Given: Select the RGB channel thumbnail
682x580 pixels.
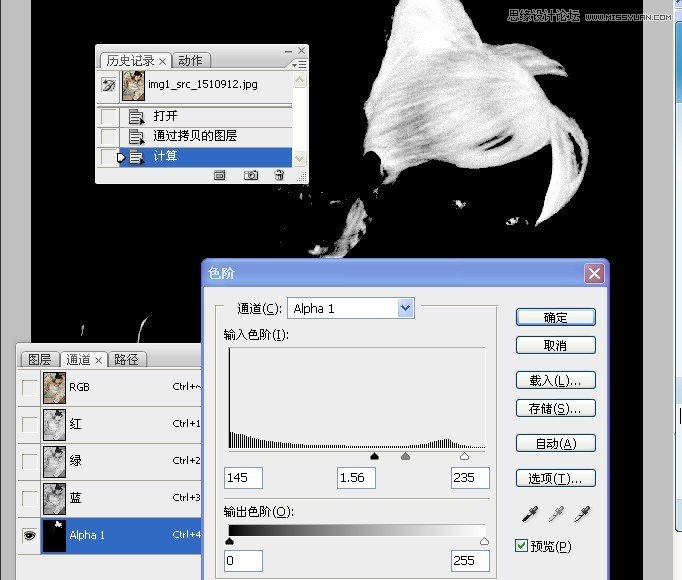Looking at the screenshot, I should (x=54, y=387).
